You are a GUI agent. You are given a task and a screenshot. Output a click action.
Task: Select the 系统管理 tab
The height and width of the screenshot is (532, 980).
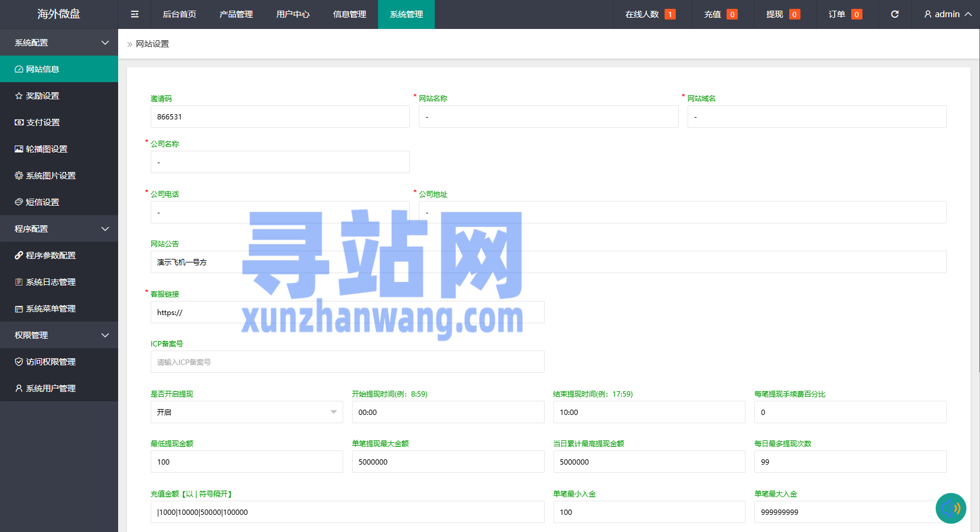pyautogui.click(x=406, y=14)
